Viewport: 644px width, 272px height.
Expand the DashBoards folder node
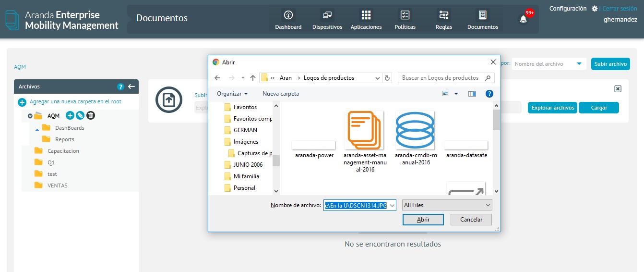tap(37, 129)
